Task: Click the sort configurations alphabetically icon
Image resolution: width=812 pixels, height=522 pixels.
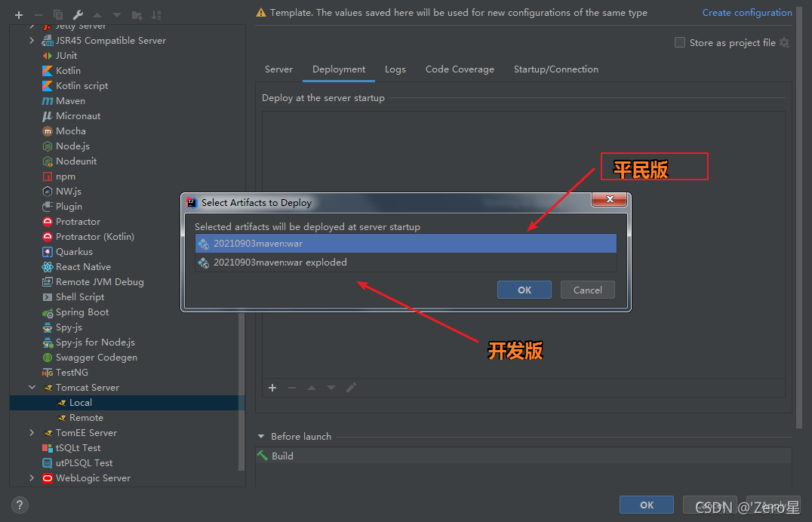Action: click(156, 15)
